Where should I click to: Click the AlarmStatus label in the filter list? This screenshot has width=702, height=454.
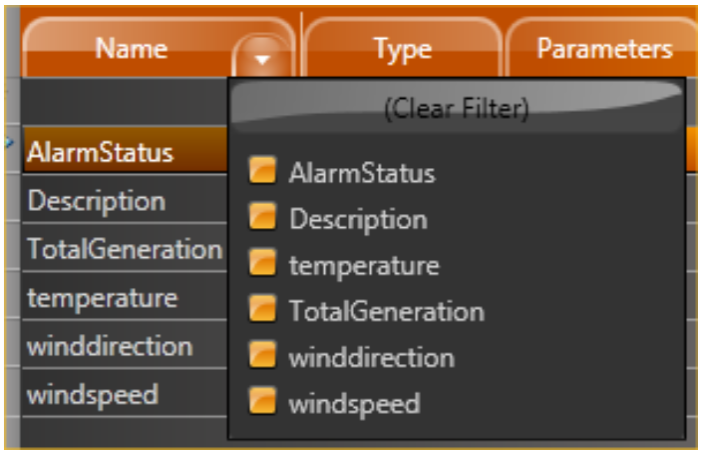362,173
